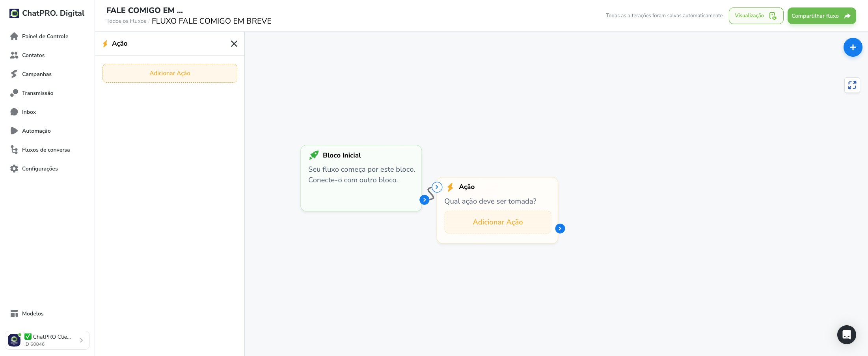Screen dimensions: 868x356
Task: Click the Automação play icon
Action: (14, 131)
